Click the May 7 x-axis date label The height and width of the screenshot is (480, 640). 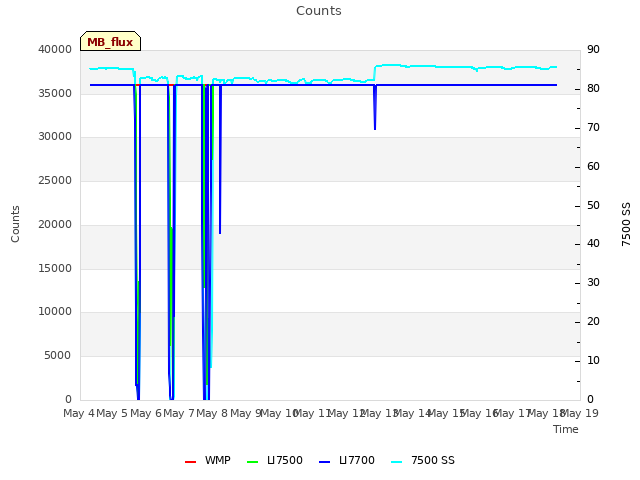point(179,413)
